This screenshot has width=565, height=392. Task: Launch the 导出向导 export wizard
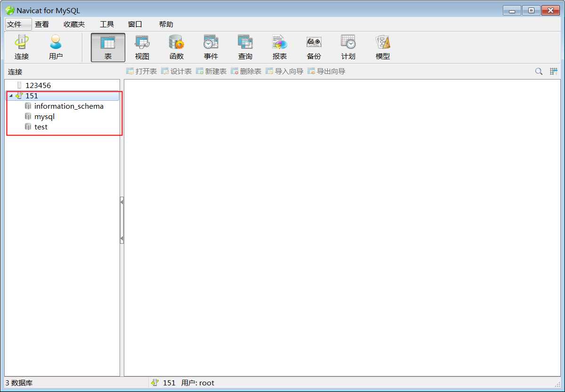326,72
